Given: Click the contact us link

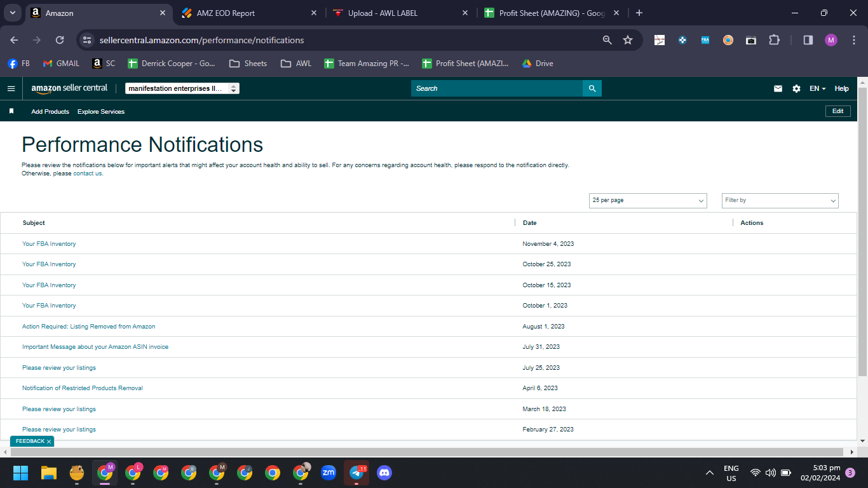Looking at the screenshot, I should pos(88,173).
